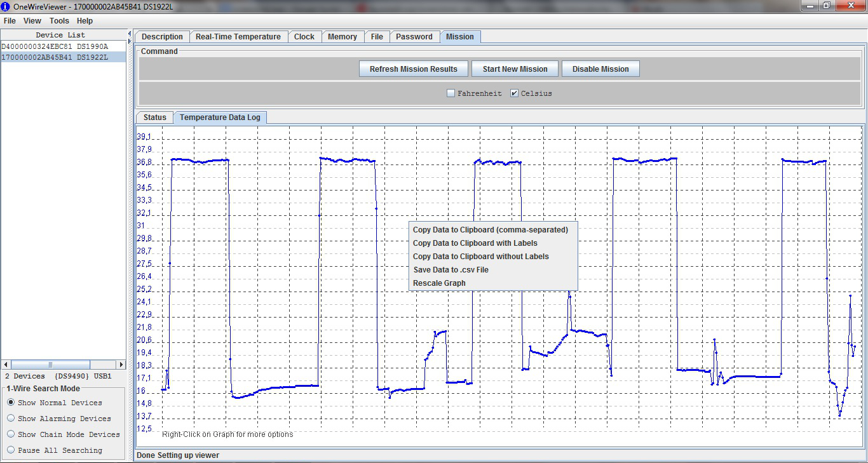Click the device list horizontal scrollbar thumb
Screen dimensions: 868x463
click(x=51, y=365)
